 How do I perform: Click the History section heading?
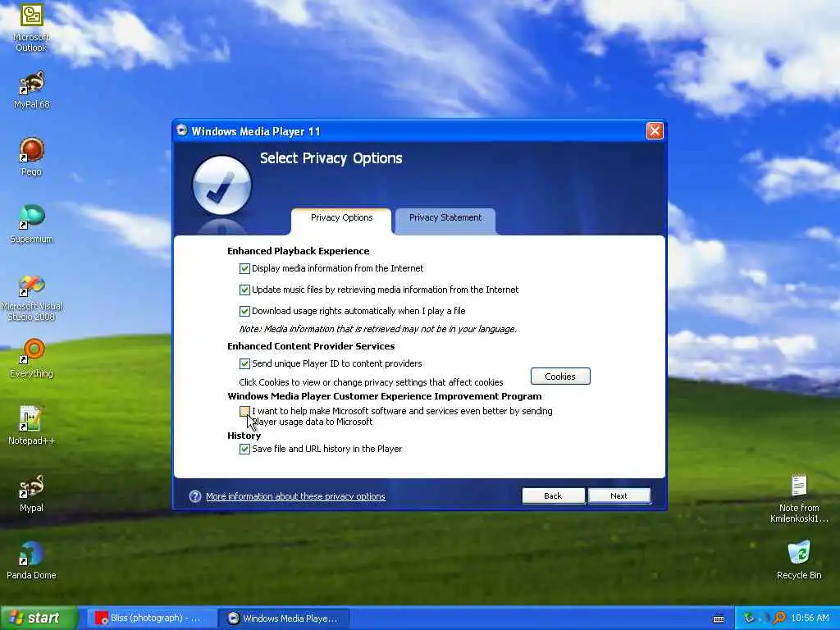pyautogui.click(x=244, y=436)
